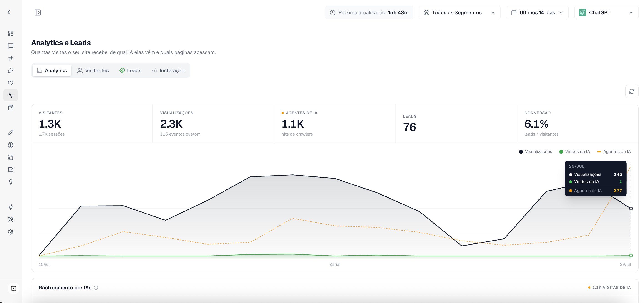
Task: Switch to the Visitantes tab
Action: [93, 70]
